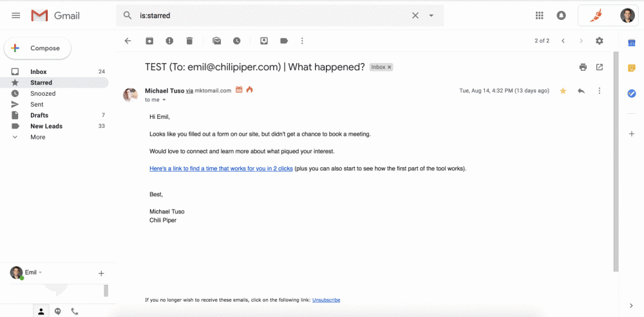The height and width of the screenshot is (317, 644).
Task: Snooze this email with clock icon
Action: [x=236, y=41]
